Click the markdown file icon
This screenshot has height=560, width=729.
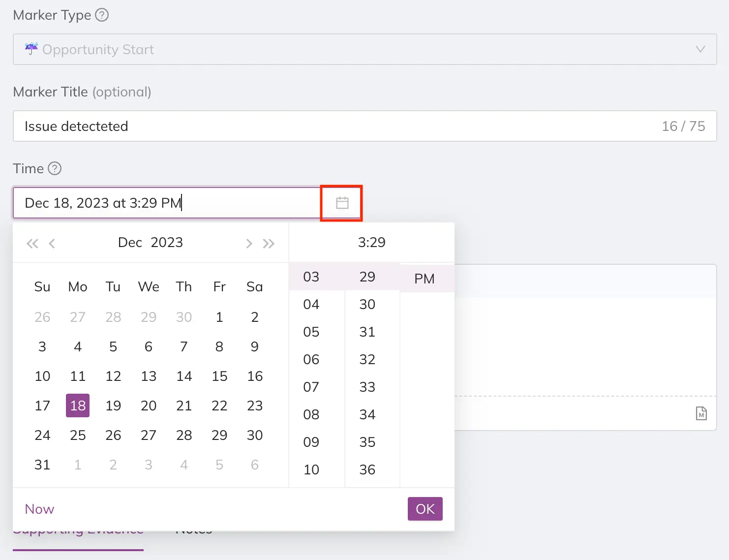[x=701, y=413]
